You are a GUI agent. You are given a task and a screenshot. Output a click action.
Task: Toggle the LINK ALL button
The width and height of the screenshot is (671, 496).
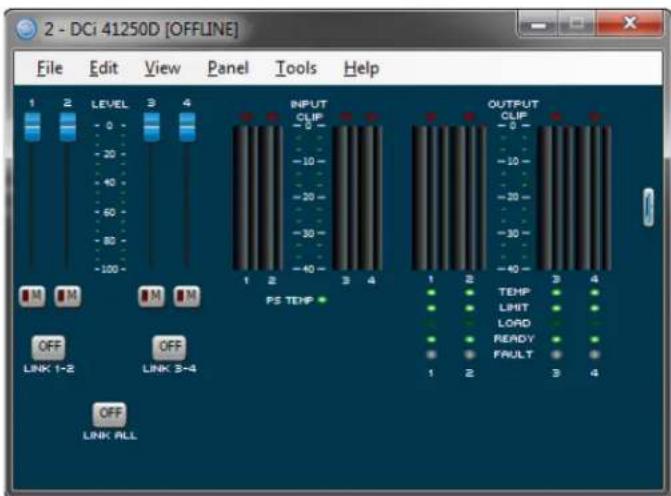click(x=110, y=414)
